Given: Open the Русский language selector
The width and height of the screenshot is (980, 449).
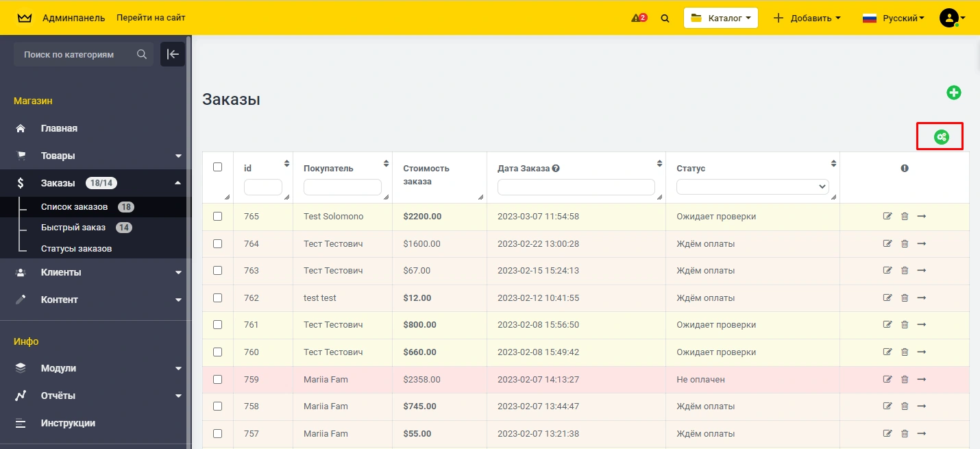Looking at the screenshot, I should coord(894,18).
